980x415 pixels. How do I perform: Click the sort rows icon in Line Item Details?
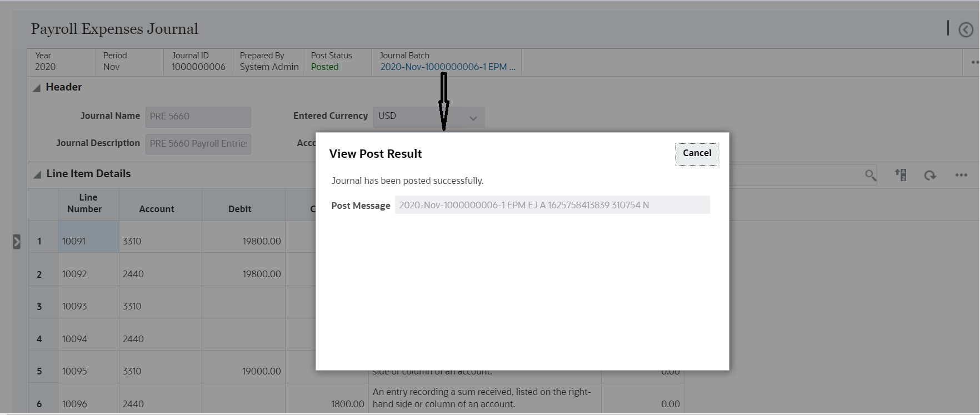(901, 175)
